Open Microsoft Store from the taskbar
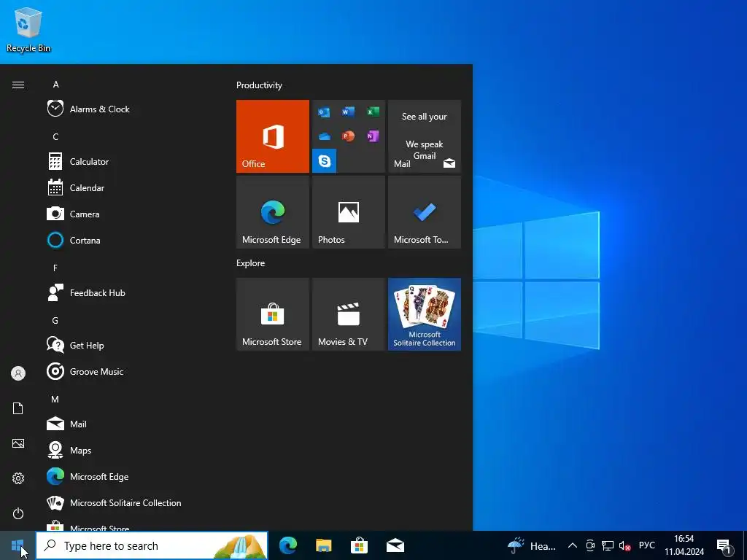The image size is (747, 560). coord(359,545)
